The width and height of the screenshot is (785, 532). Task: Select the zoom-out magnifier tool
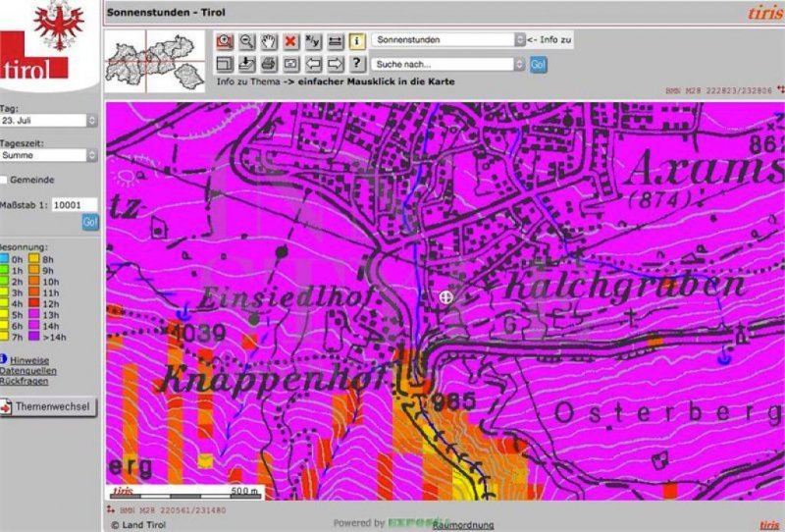[247, 41]
